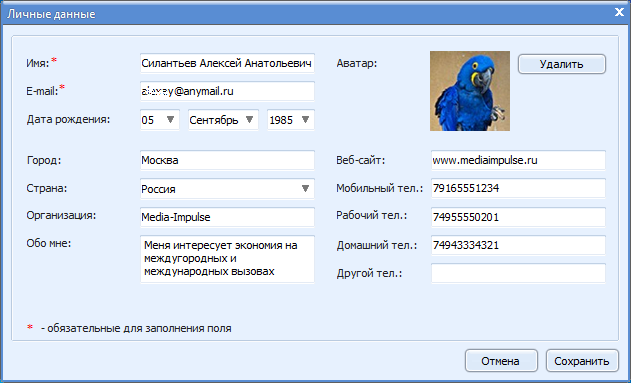631x383 pixels.
Task: Open the birth day dropdown showing 05
Action: coord(159,120)
